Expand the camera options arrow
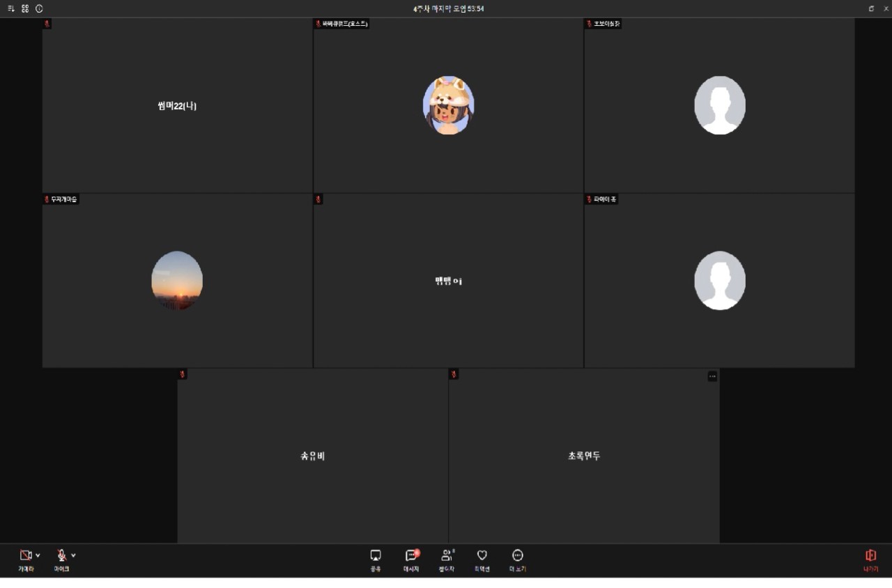The height and width of the screenshot is (588, 892). [38, 555]
